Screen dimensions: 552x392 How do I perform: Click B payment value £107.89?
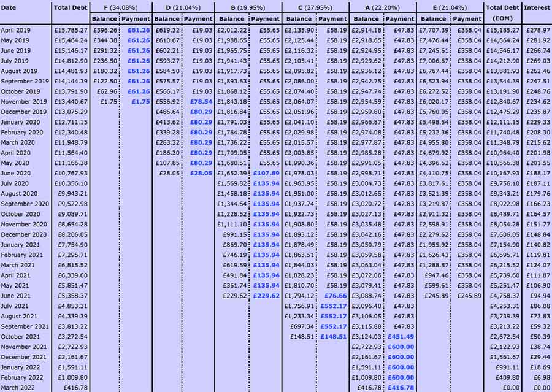267,173
